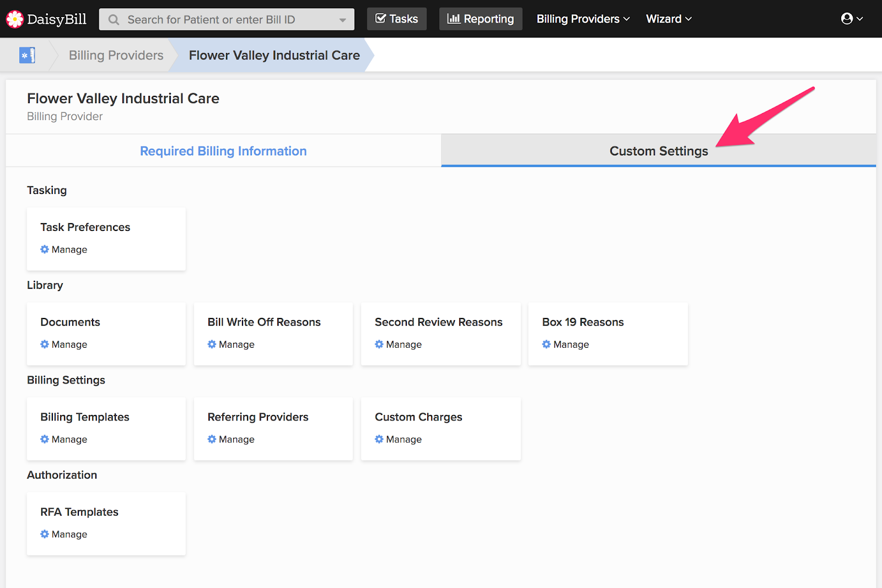Click the Library section heading
Viewport: 882px width, 588px height.
[x=45, y=285]
